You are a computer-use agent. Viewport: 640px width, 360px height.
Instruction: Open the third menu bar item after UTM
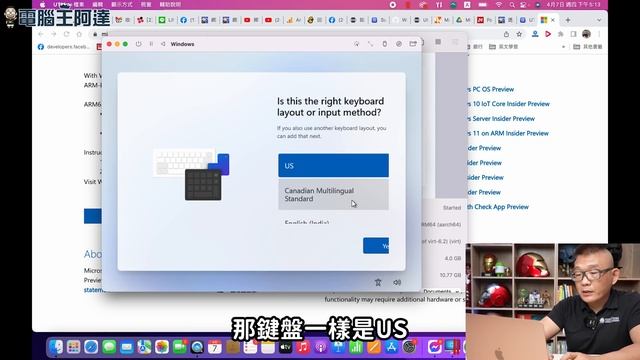(x=122, y=4)
